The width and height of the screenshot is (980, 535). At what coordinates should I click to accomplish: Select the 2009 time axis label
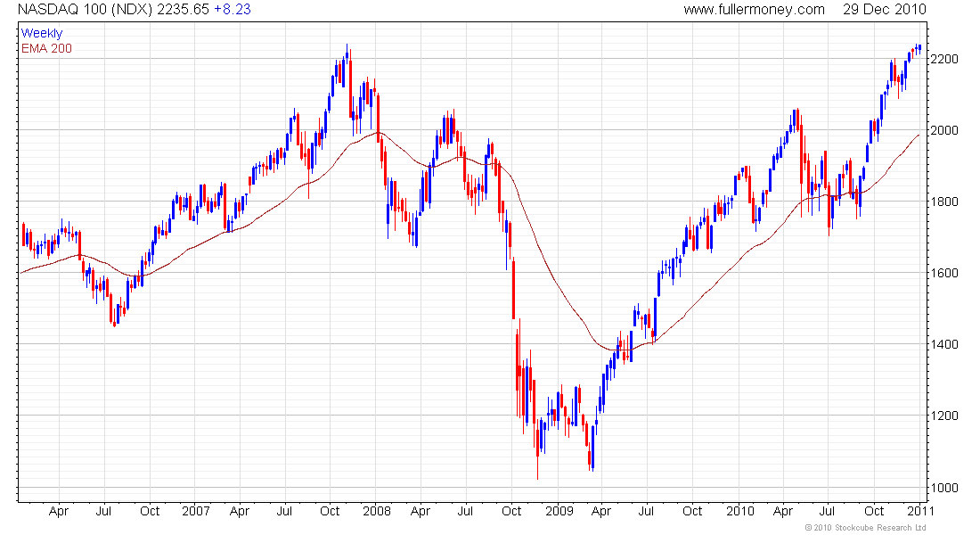coord(559,511)
